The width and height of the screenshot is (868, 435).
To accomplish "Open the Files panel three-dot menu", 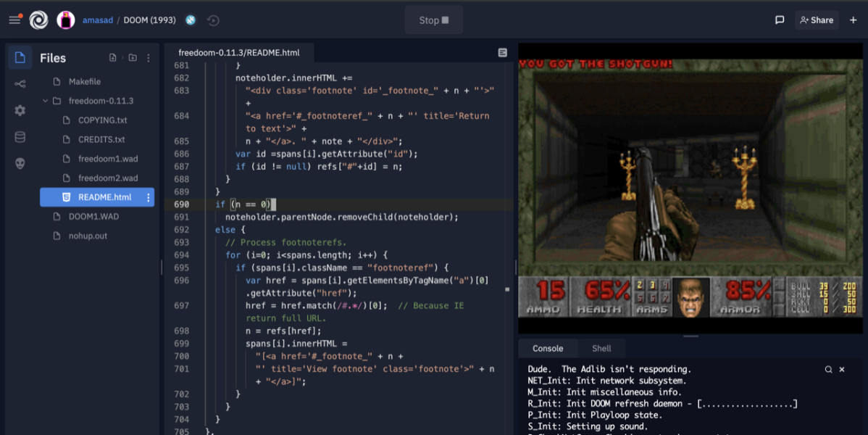I will [149, 58].
